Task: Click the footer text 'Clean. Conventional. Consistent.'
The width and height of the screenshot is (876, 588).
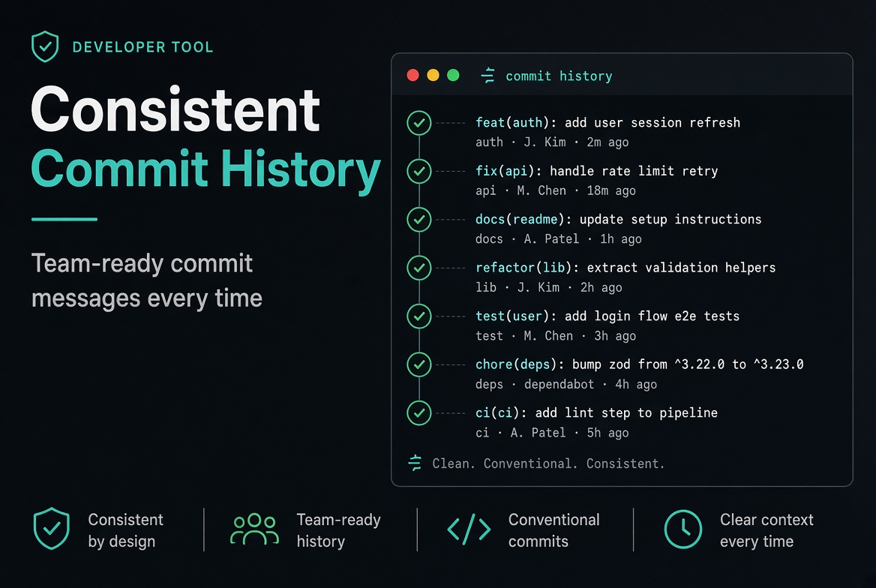Action: 548,464
